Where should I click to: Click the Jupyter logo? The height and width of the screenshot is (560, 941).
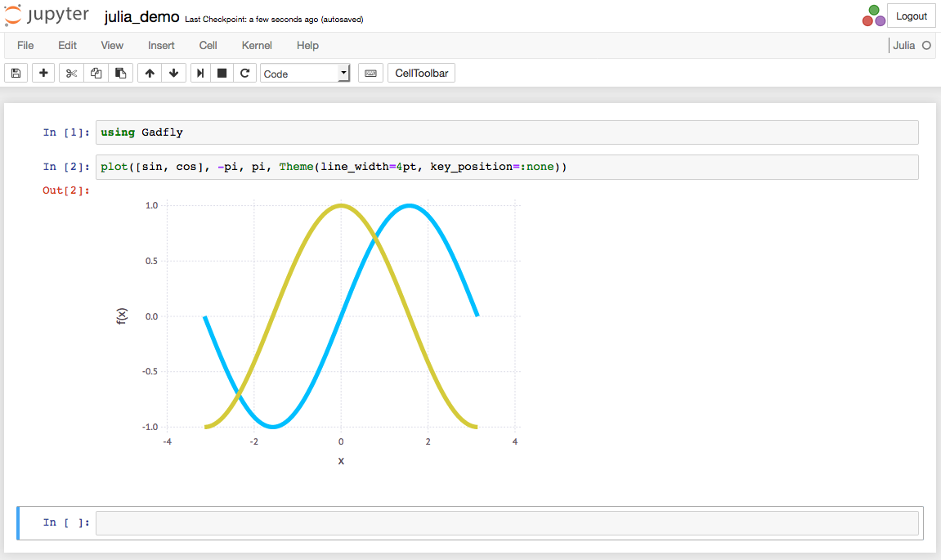(47, 16)
